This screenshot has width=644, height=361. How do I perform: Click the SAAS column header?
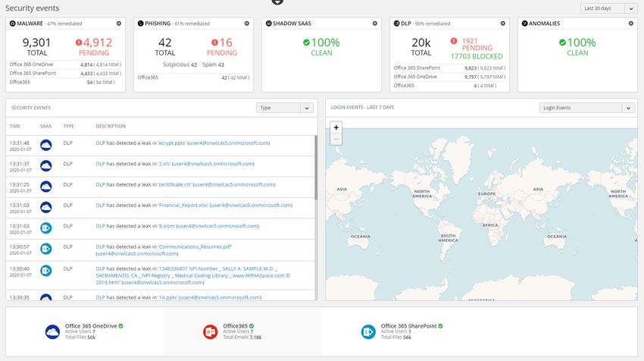coord(45,126)
